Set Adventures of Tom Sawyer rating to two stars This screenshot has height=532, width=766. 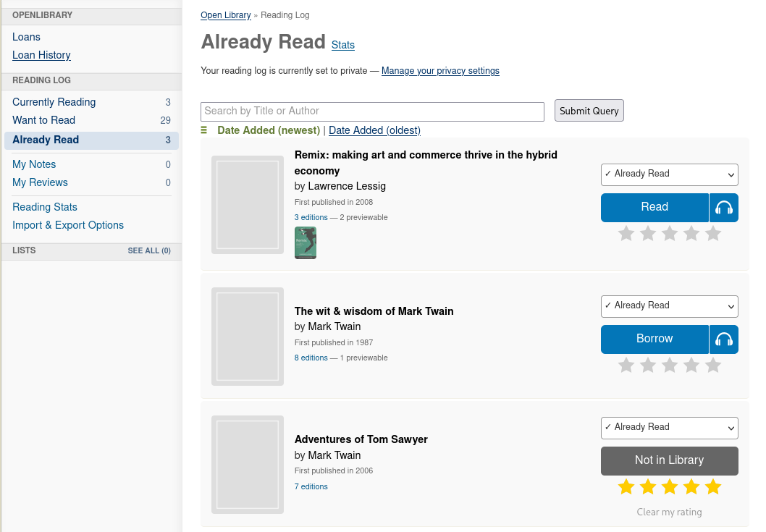click(x=648, y=486)
